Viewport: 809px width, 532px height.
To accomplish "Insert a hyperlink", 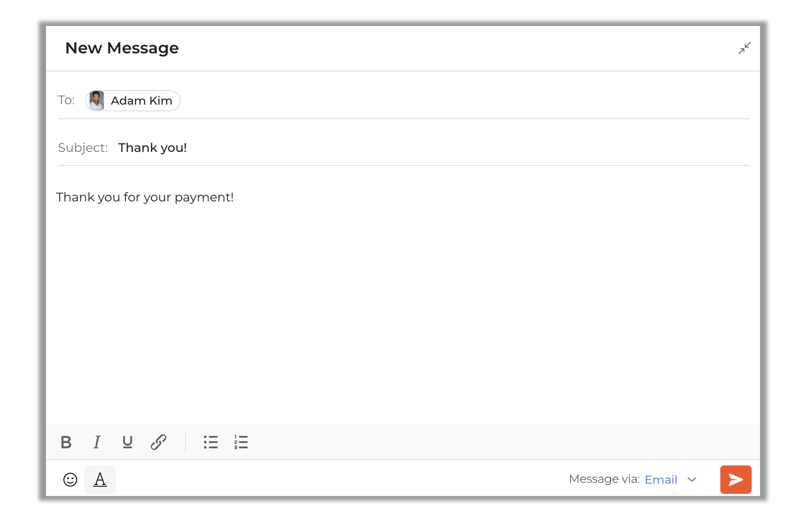I will pos(158,442).
